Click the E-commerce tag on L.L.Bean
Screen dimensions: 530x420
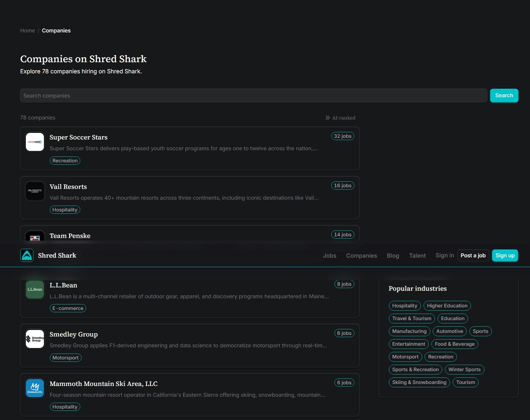click(68, 308)
